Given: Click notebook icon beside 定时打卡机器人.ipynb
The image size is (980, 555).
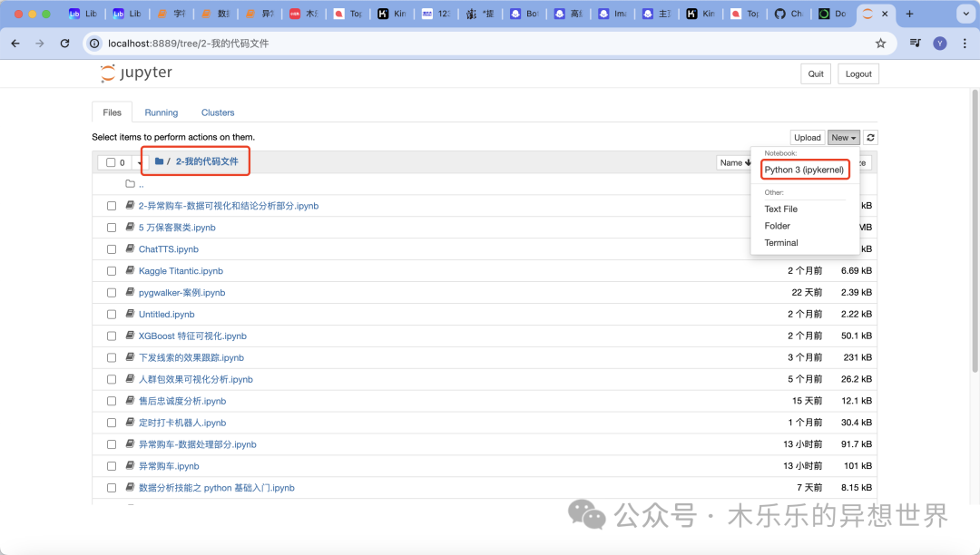Looking at the screenshot, I should [130, 422].
